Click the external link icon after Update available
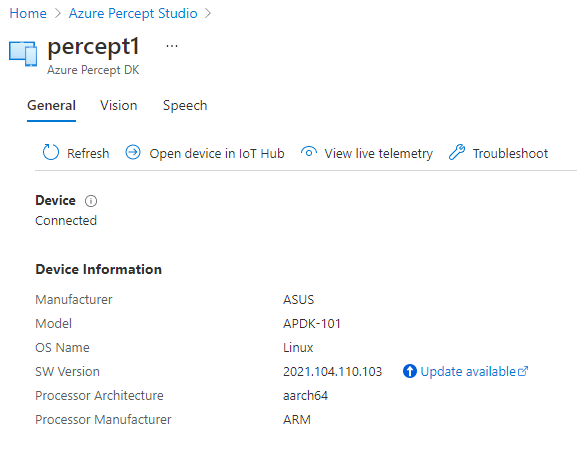This screenshot has height=474, width=577. 523,371
